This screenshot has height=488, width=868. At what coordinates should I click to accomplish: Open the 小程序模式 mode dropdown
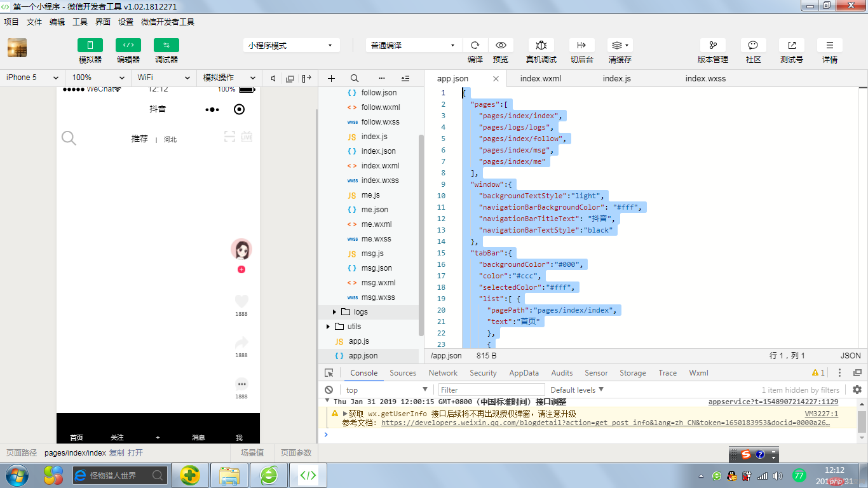pos(291,45)
